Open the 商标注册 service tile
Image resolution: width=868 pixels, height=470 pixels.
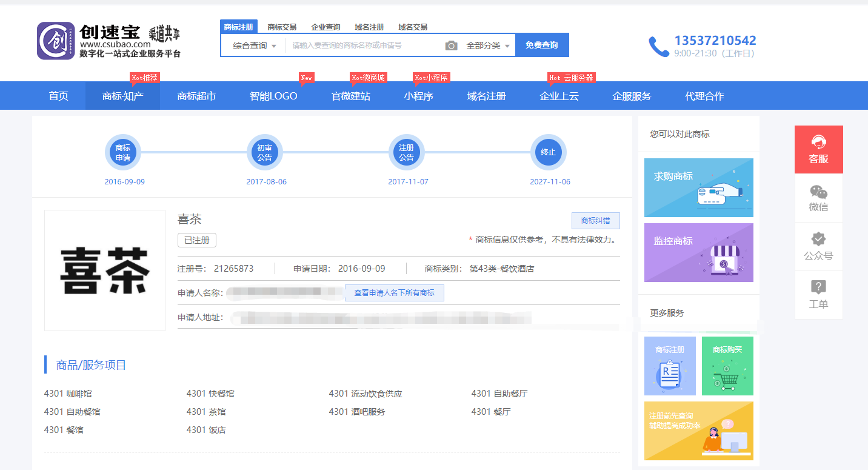(x=670, y=366)
